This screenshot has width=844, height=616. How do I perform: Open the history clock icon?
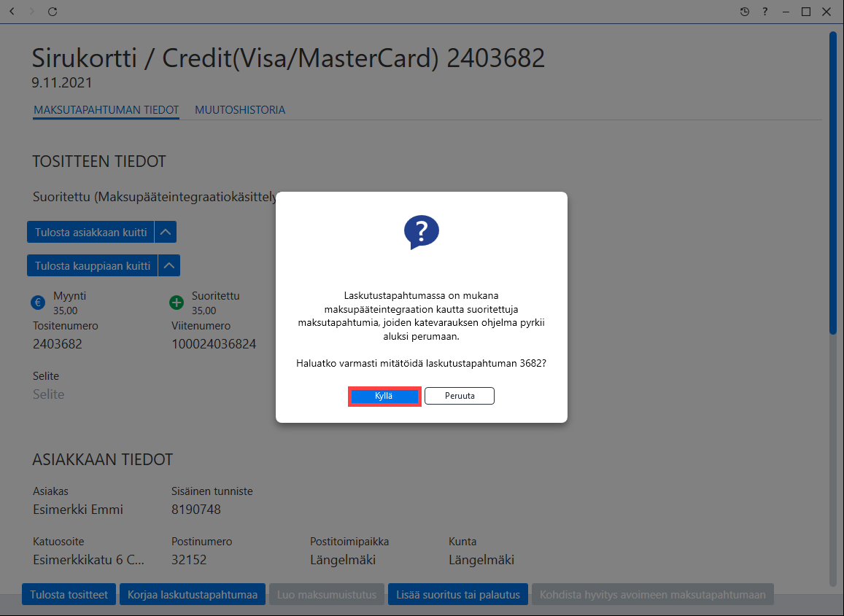tap(744, 11)
